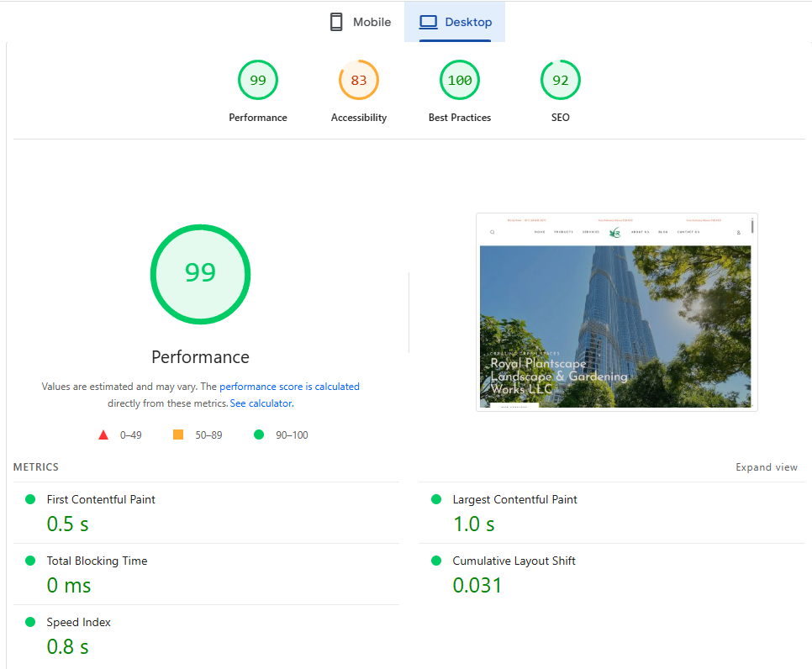Click the Total Blocking Time metric
The height and width of the screenshot is (669, 812).
(97, 561)
